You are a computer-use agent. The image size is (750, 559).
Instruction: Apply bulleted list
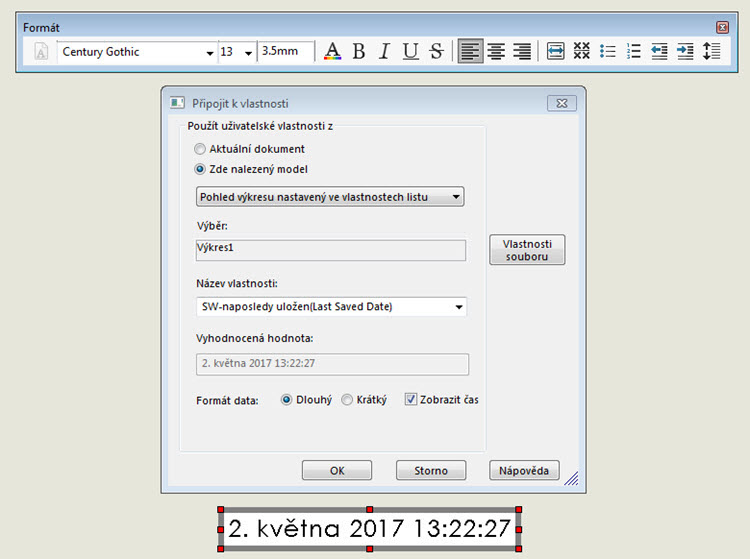coord(607,51)
